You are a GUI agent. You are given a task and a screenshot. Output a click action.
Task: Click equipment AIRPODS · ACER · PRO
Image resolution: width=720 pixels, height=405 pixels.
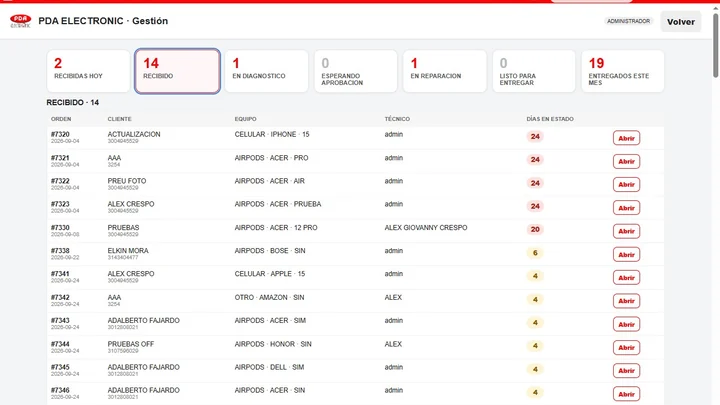[x=271, y=158]
